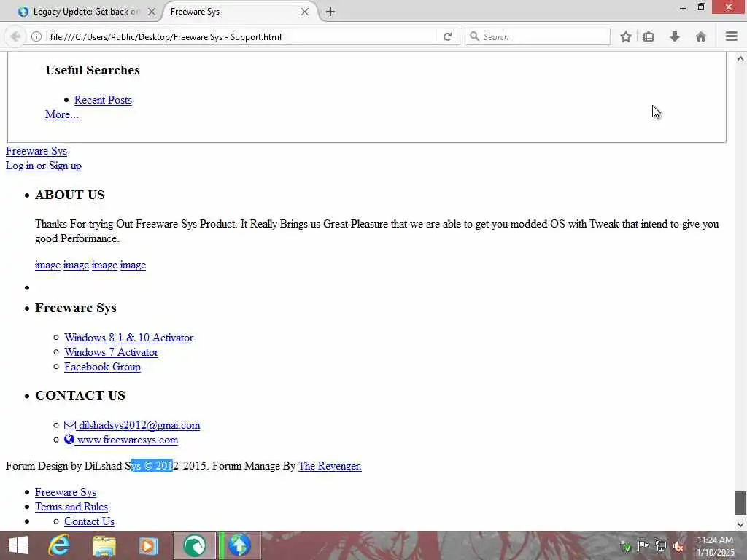747x560 pixels.
Task: Open the first image link
Action: coord(47,265)
